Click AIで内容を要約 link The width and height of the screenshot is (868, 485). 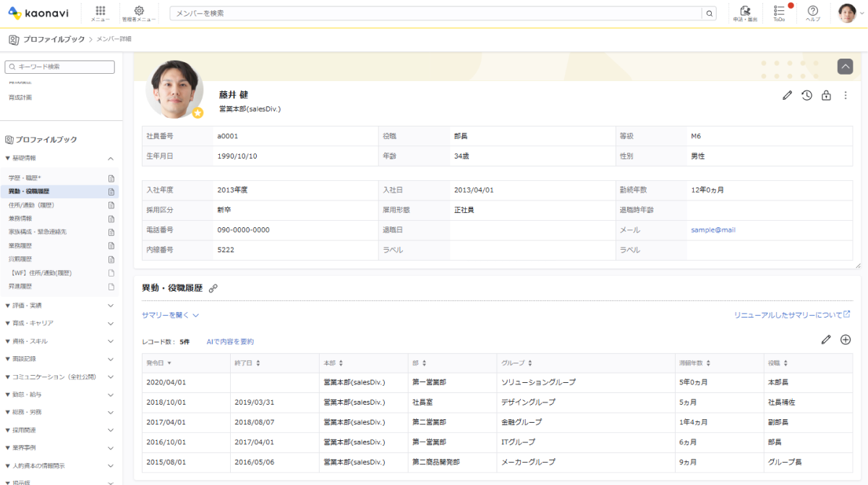click(x=230, y=342)
